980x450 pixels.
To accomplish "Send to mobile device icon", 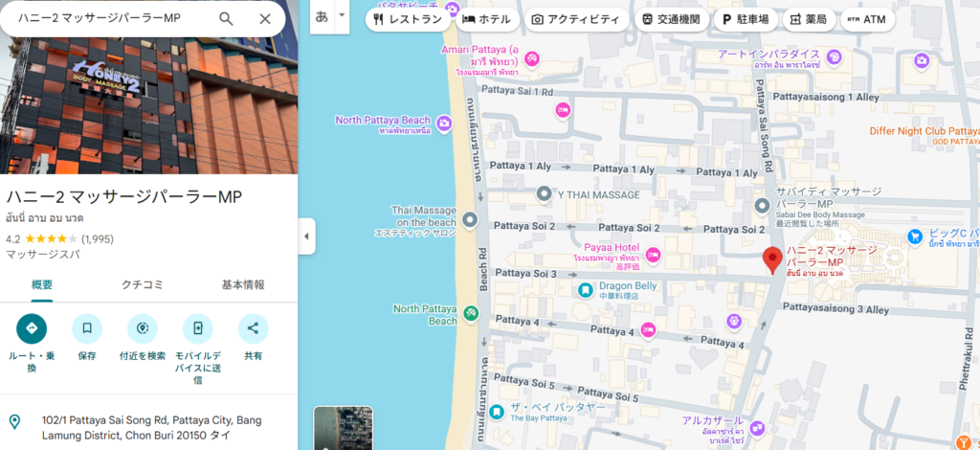I will pos(198,328).
